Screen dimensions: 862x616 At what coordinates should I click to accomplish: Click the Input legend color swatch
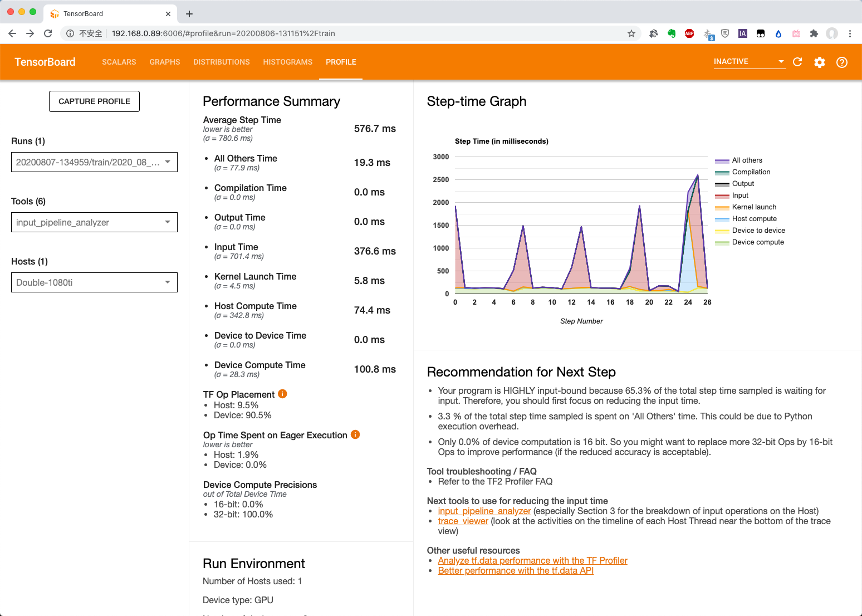coord(722,195)
